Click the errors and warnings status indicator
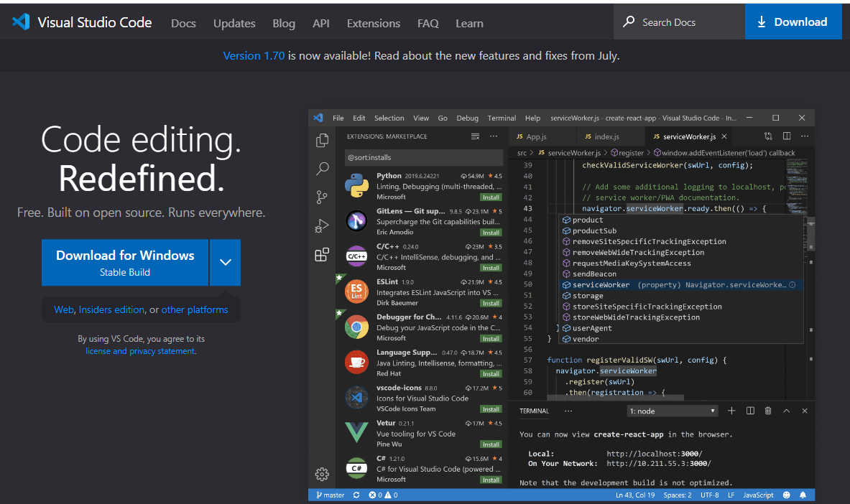 pyautogui.click(x=383, y=495)
